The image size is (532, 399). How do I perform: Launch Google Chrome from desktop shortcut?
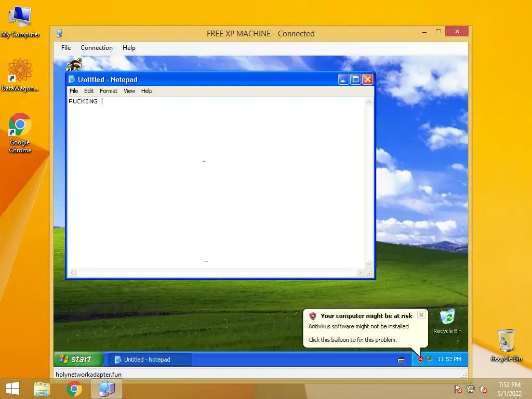tap(20, 133)
